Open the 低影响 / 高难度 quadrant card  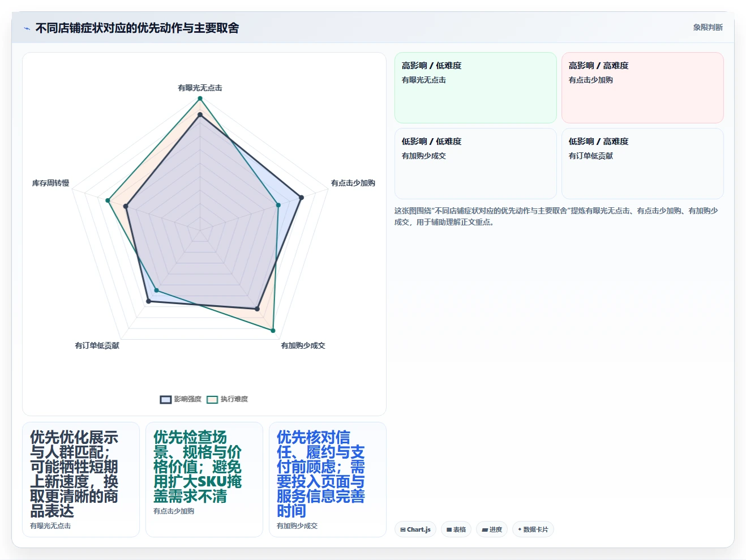[x=642, y=164]
